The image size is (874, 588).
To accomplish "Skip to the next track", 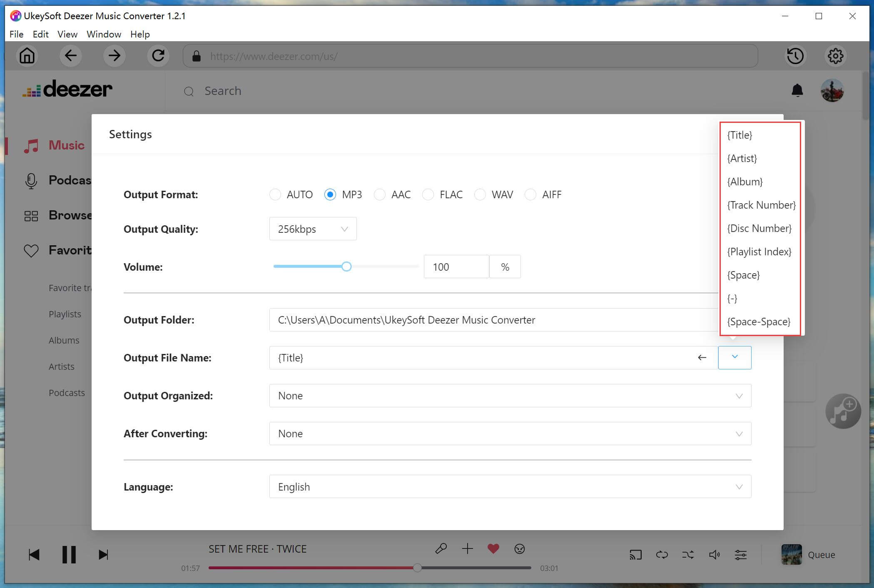I will coord(103,555).
